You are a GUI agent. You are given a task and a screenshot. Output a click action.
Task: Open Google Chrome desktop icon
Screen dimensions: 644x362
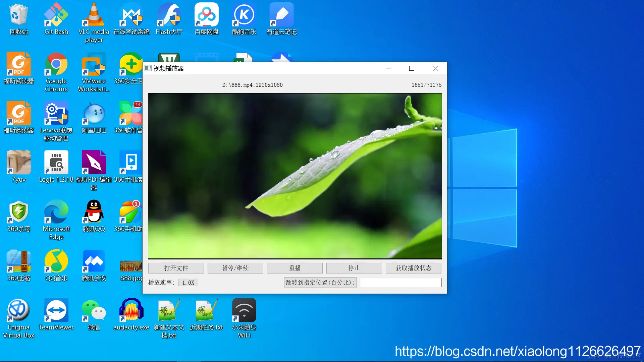click(x=56, y=64)
